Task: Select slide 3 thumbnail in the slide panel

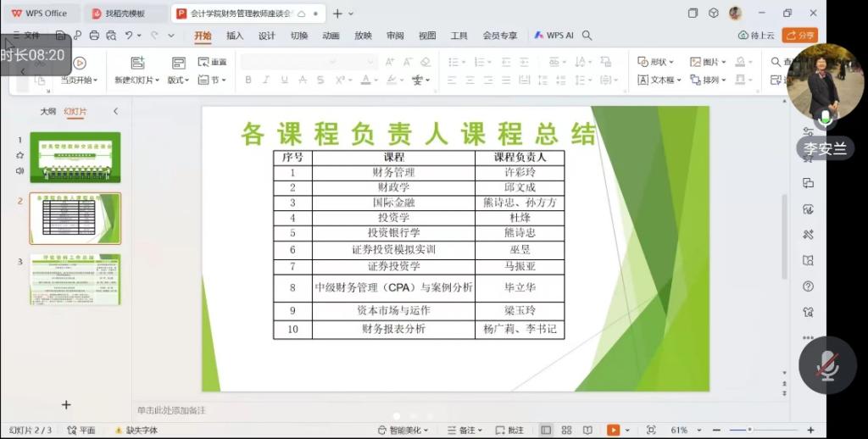Action: click(75, 280)
